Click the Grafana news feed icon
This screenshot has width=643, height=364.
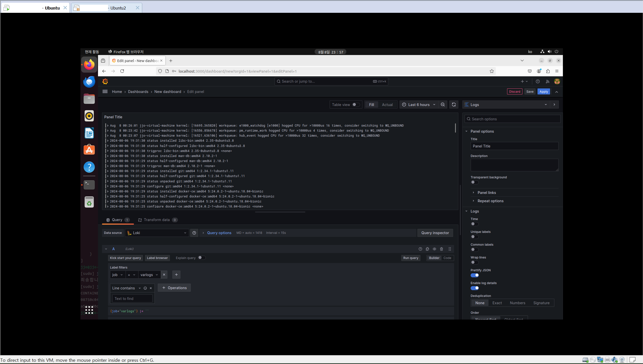tap(548, 81)
